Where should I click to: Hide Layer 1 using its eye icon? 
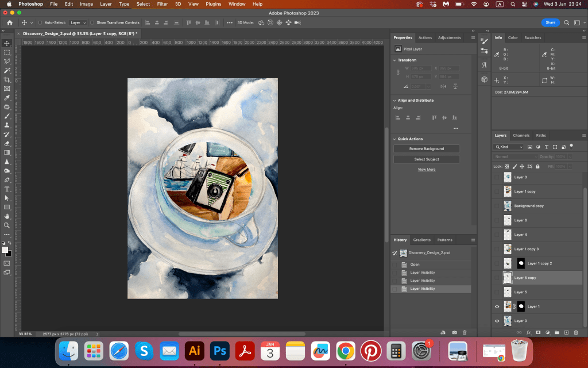(x=497, y=306)
